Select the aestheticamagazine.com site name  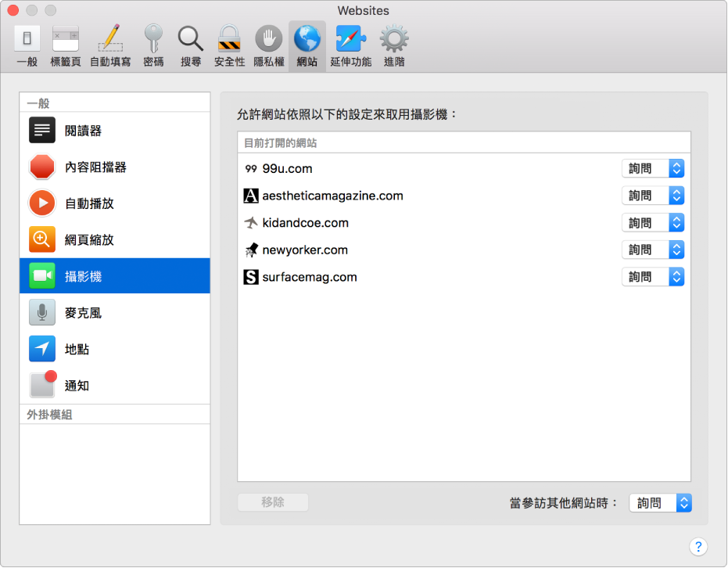click(333, 196)
